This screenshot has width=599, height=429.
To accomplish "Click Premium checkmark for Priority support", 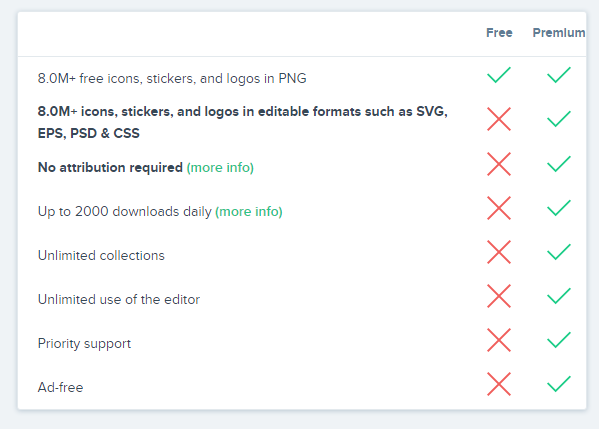I will [559, 340].
